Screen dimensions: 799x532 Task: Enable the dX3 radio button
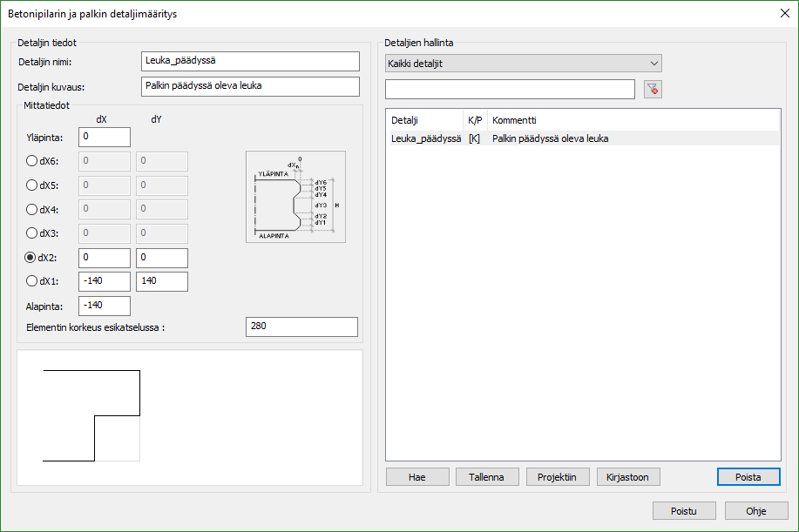pos(32,233)
